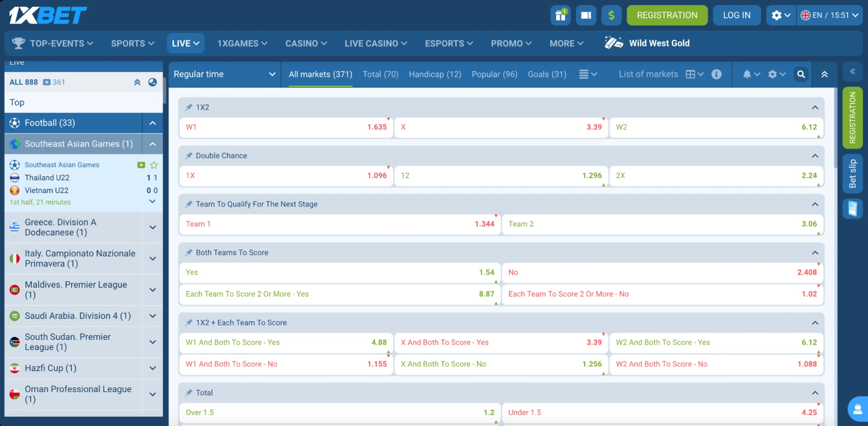
Task: Click the info icon next to List of markets
Action: point(716,74)
